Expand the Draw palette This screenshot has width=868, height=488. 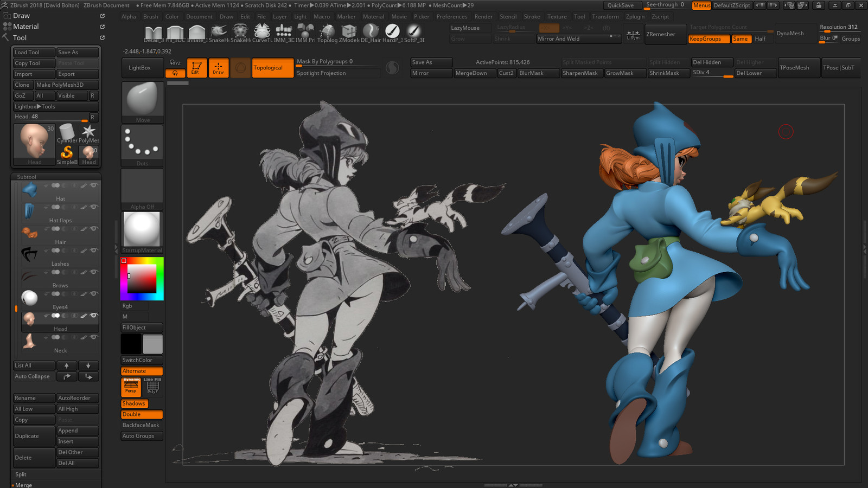22,16
